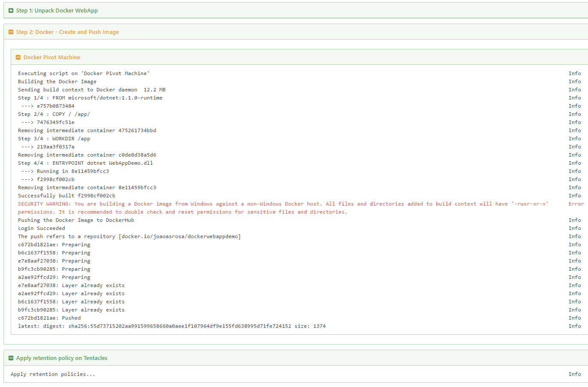Select 'a2ae92ffcd29: Preparing' line
Viewport: 588px width, 387px height.
point(54,277)
